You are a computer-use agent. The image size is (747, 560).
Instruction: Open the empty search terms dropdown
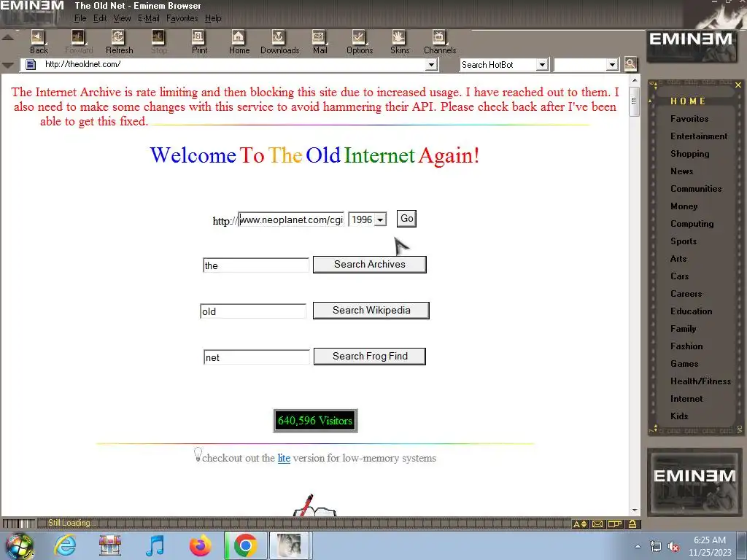[x=612, y=65]
